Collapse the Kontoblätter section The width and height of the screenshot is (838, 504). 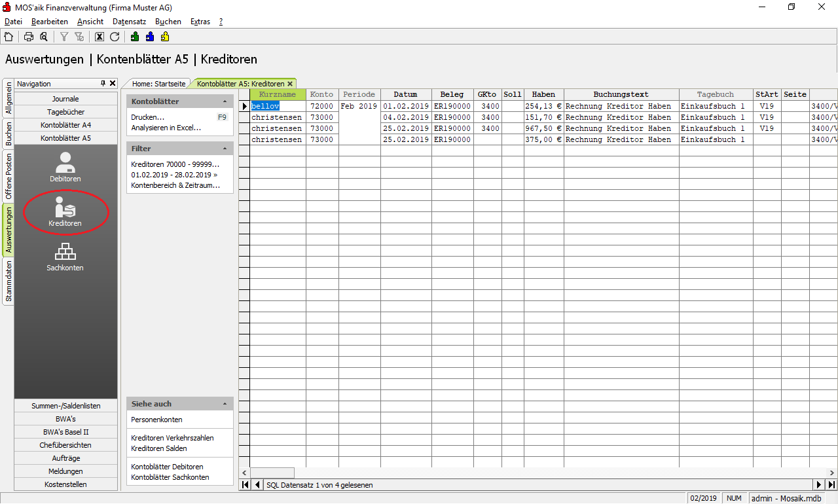click(x=225, y=102)
